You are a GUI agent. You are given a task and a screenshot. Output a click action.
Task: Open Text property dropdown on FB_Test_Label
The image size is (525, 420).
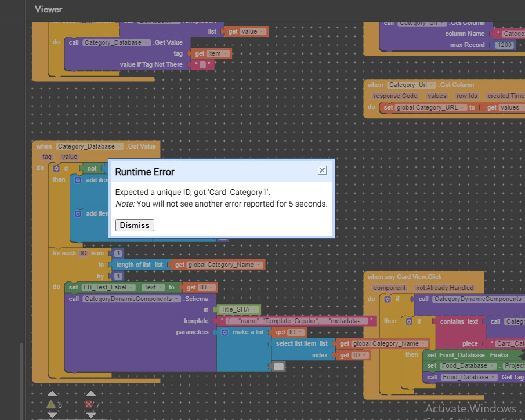pos(160,287)
